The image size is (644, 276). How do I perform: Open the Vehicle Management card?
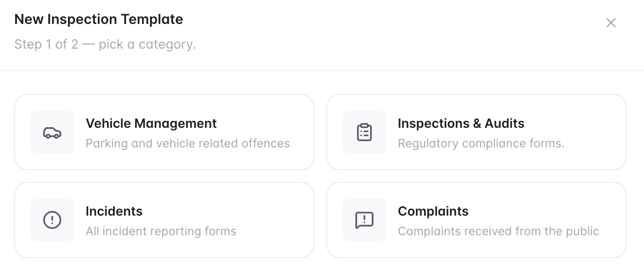pos(164,132)
